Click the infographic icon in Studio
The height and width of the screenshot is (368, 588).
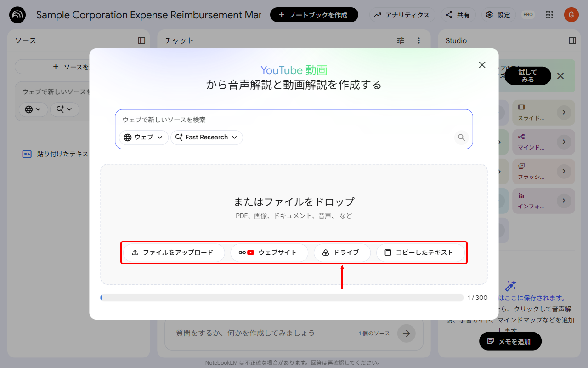521,195
